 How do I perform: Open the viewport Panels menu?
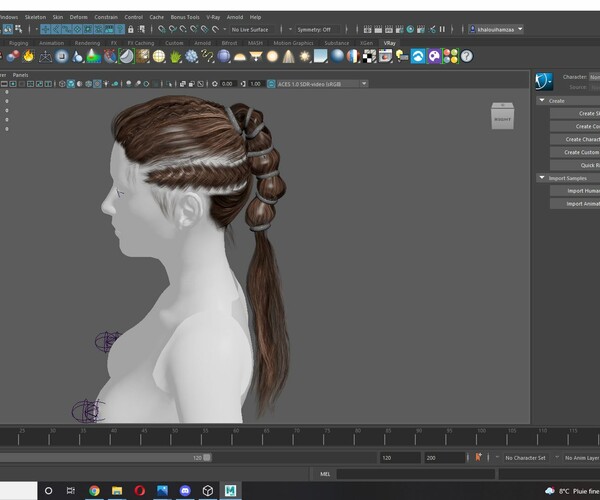click(x=20, y=75)
